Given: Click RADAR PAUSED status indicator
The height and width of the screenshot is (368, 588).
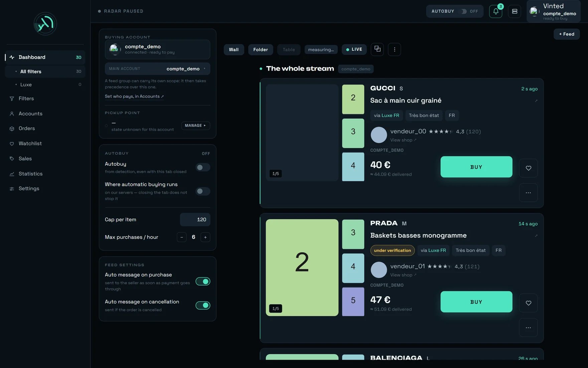Looking at the screenshot, I should 121,11.
